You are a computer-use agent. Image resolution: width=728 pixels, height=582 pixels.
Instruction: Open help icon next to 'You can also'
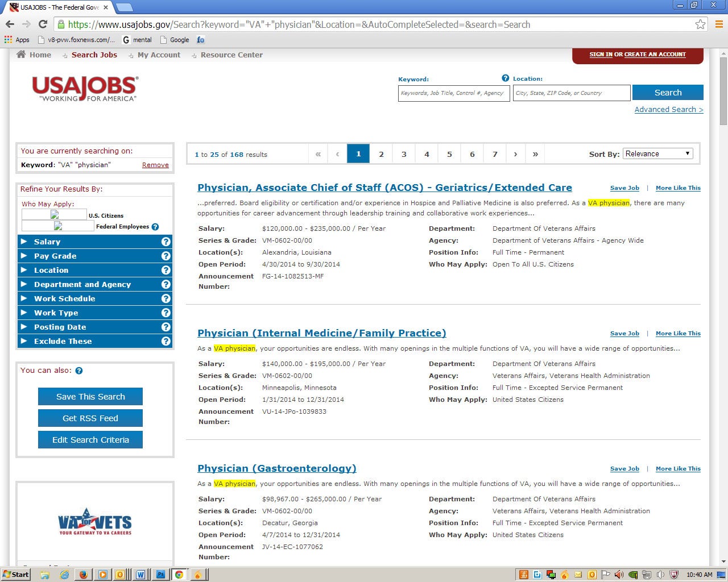(x=79, y=371)
